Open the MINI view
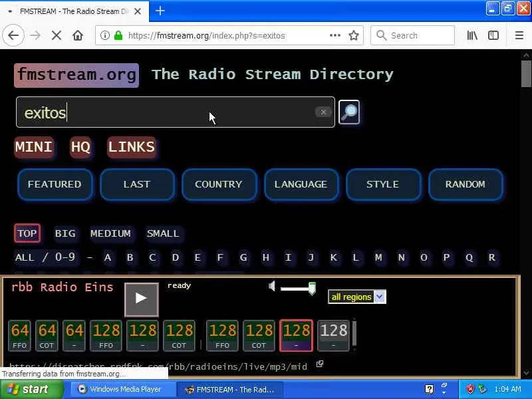532x399 pixels. tap(34, 147)
